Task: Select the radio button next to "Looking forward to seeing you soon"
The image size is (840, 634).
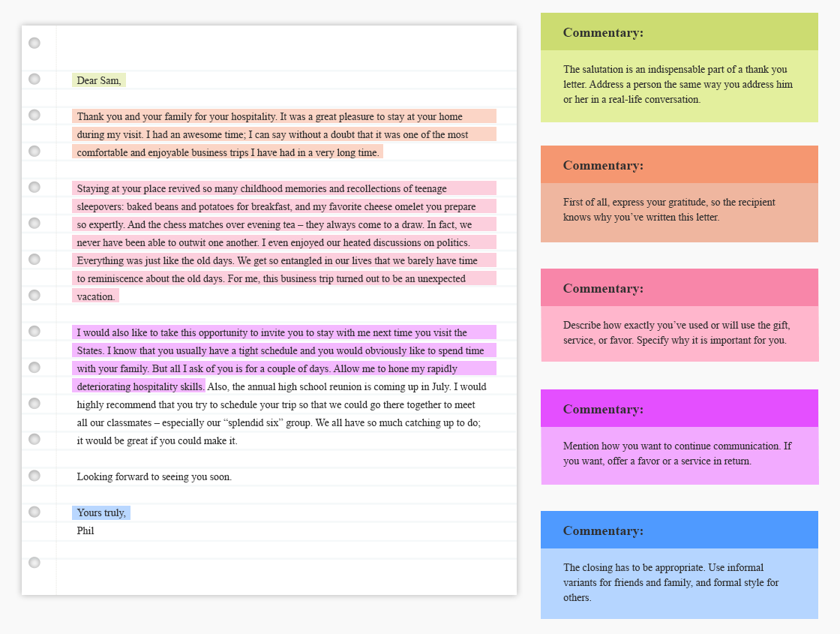Action: tap(33, 475)
